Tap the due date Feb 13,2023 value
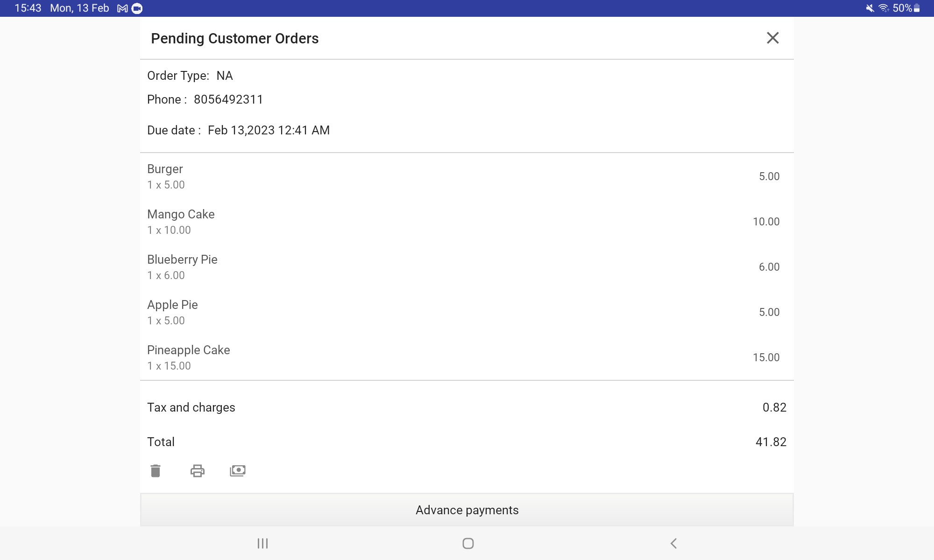The image size is (934, 560). click(x=269, y=130)
